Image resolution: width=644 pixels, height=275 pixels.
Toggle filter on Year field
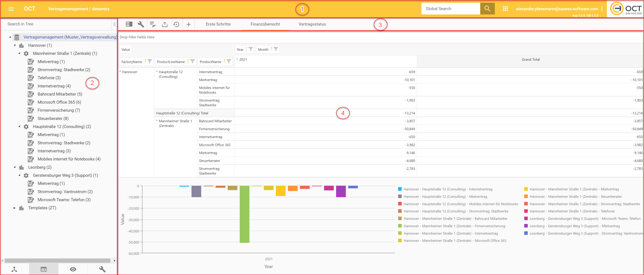pyautogui.click(x=251, y=49)
